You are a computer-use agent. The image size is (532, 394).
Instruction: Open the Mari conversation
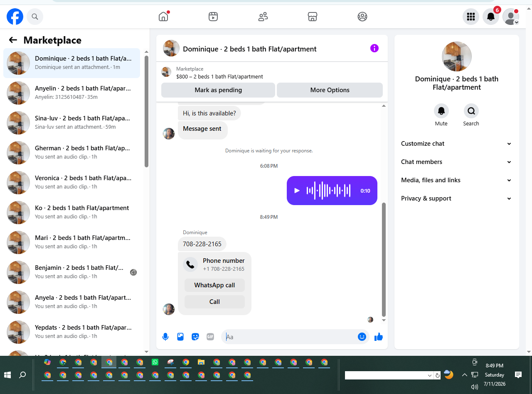(71, 242)
